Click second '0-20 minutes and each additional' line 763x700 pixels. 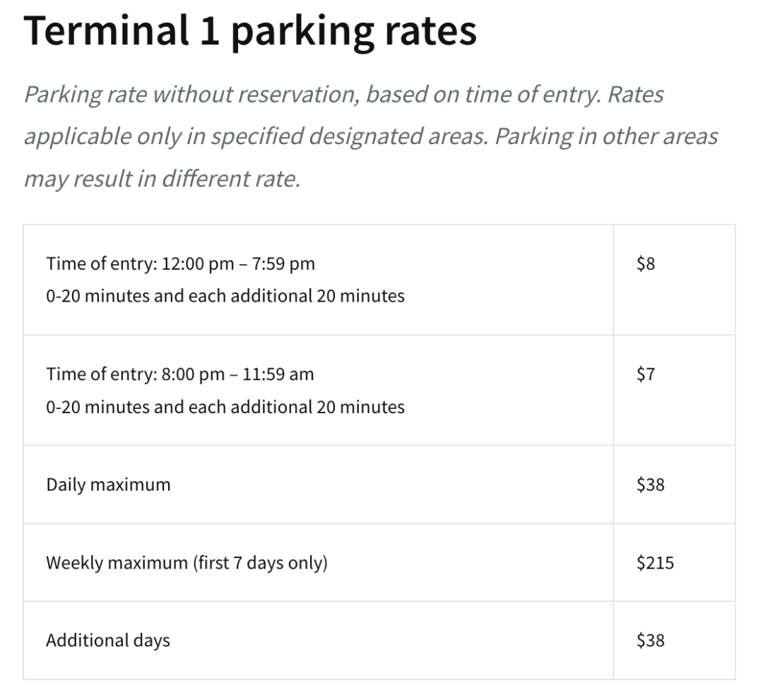click(225, 407)
